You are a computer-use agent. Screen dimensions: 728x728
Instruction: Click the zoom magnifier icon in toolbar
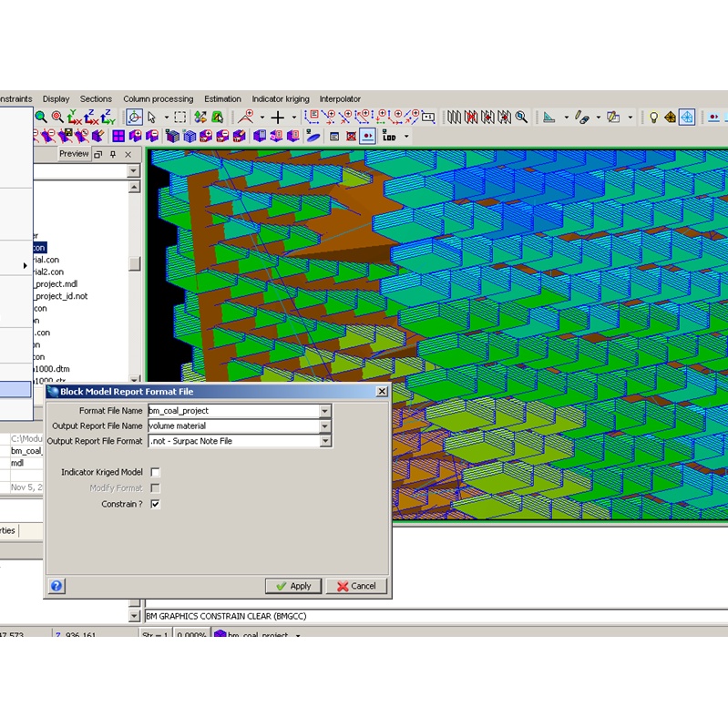click(x=41, y=118)
